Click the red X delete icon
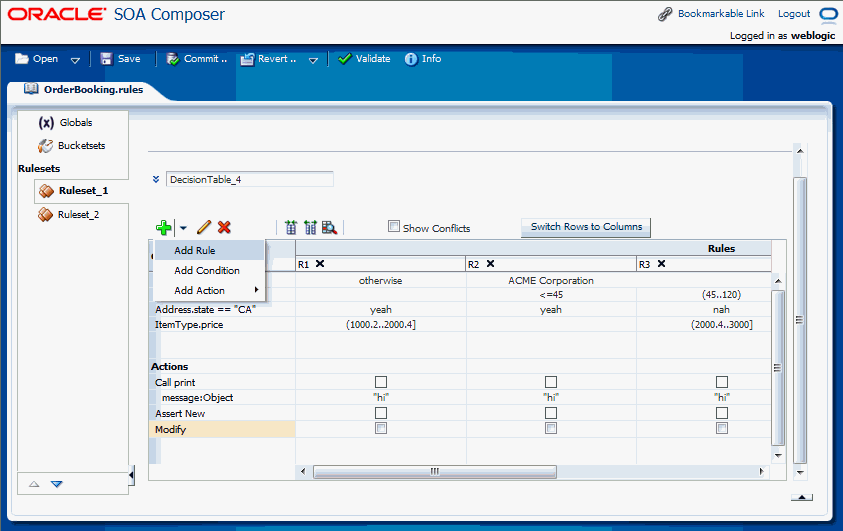The width and height of the screenshot is (843, 531). [x=224, y=227]
